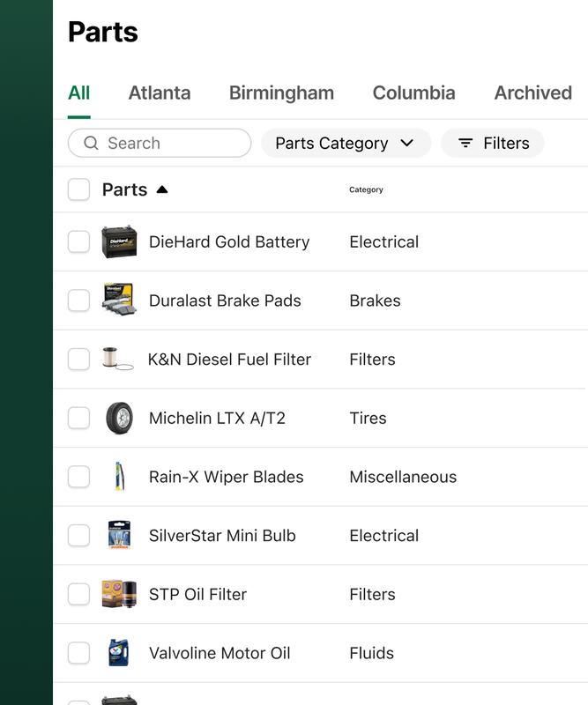Check the STP Oil Filter row checkbox
The height and width of the screenshot is (705, 588).
[x=78, y=594]
